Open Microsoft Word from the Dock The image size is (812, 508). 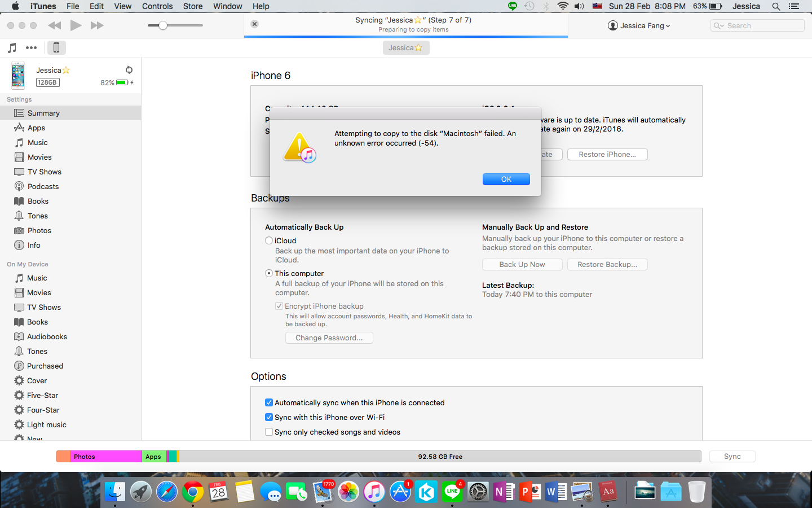pyautogui.click(x=556, y=492)
